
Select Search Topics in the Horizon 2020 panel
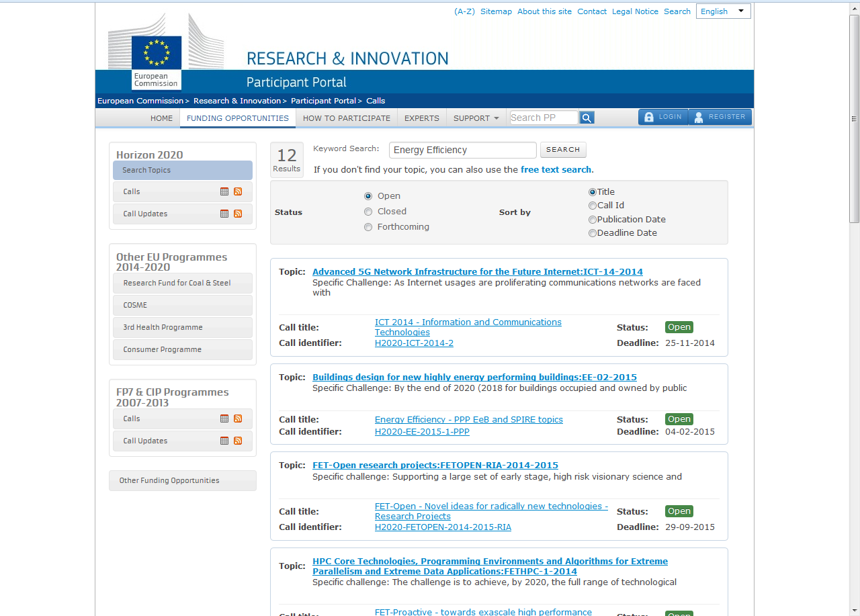pyautogui.click(x=183, y=170)
